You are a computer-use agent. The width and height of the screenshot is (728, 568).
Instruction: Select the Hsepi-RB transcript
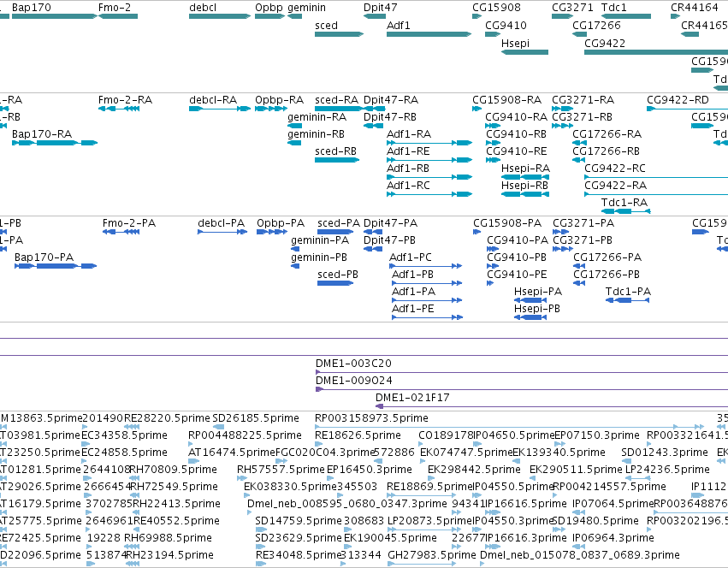[525, 194]
